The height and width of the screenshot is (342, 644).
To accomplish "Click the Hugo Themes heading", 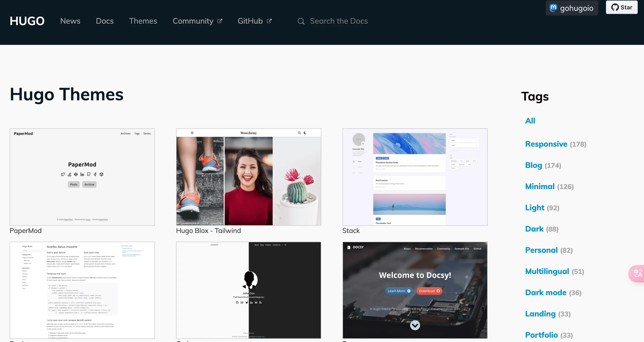I will (66, 94).
